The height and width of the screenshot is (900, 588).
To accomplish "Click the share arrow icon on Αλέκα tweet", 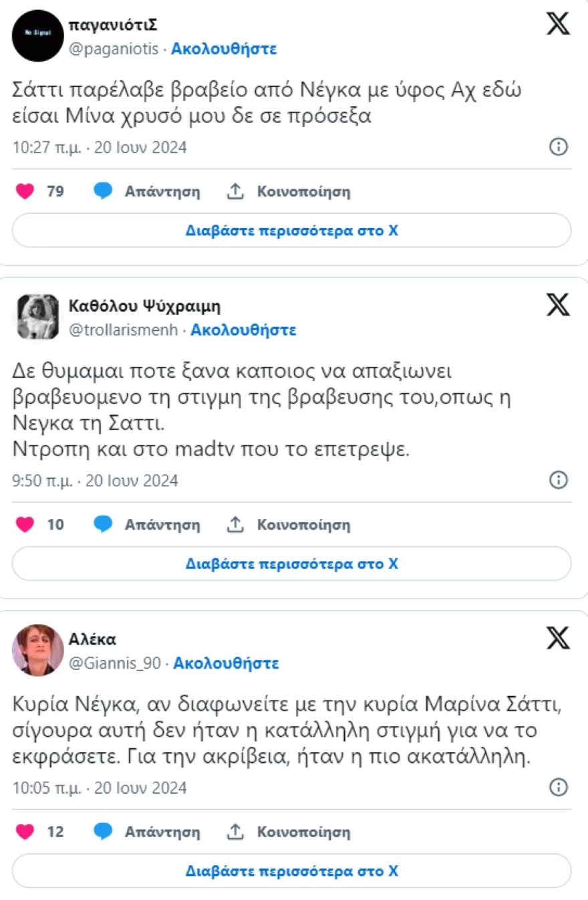I will tap(234, 832).
